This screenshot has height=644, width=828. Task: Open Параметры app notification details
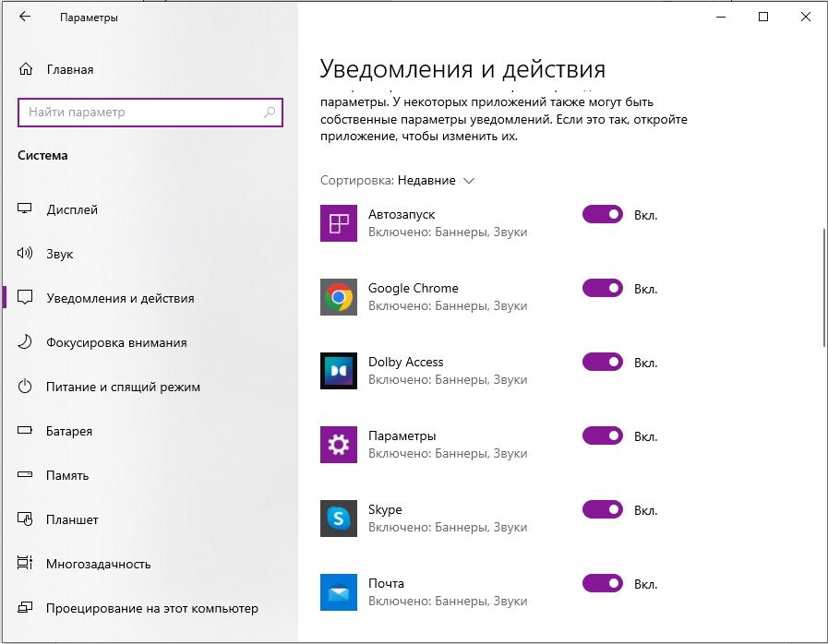coord(448,445)
